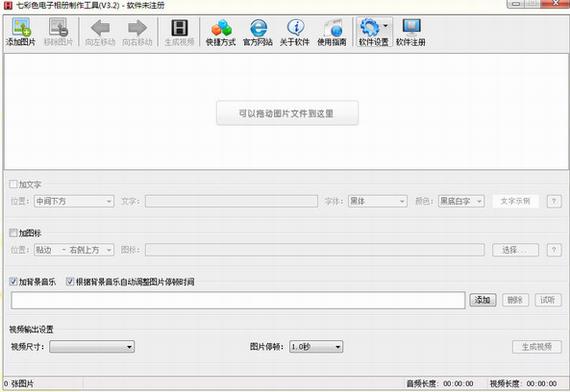570x392 pixels.
Task: Click the app logo in title bar
Action: click(8, 5)
